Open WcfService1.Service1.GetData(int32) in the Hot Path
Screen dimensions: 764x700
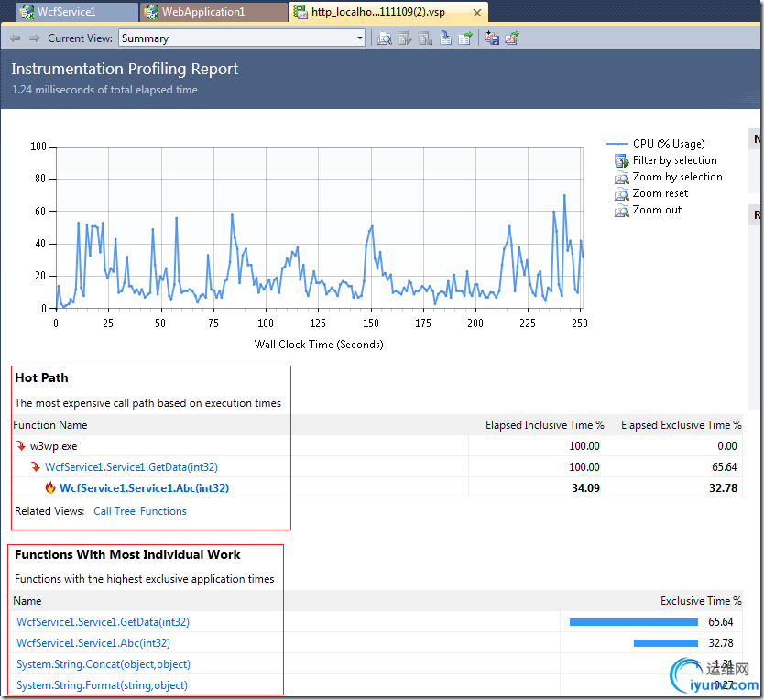tap(131, 467)
